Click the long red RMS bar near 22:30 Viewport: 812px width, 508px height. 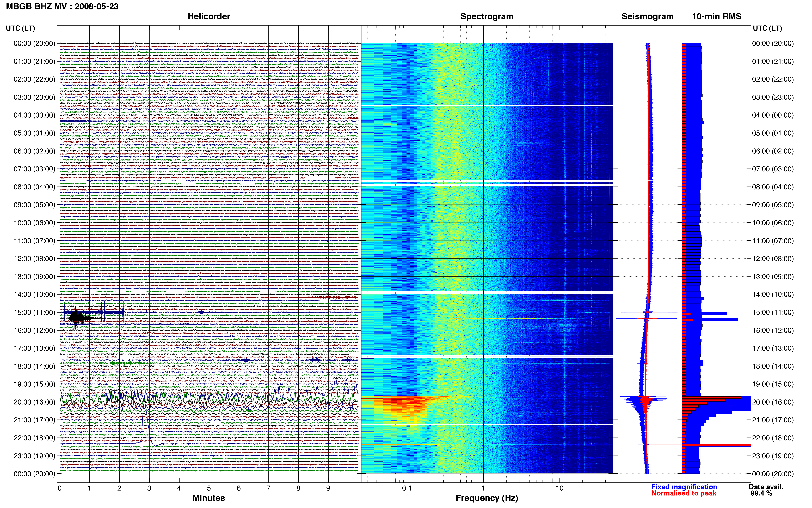click(x=716, y=445)
